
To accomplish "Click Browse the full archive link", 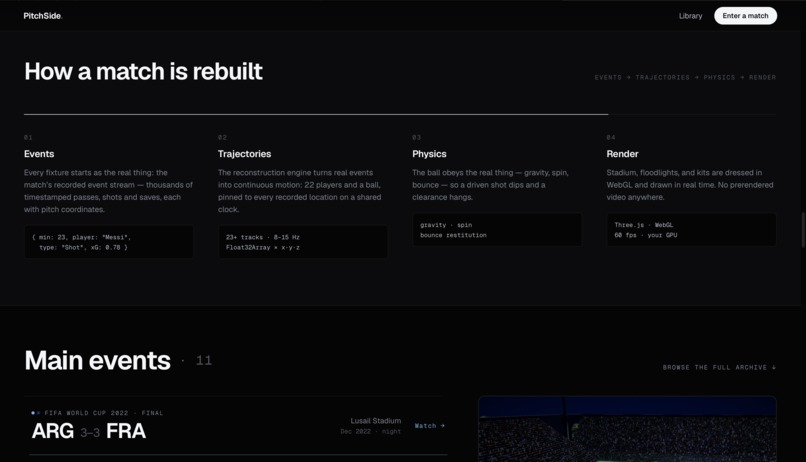I will (x=719, y=367).
